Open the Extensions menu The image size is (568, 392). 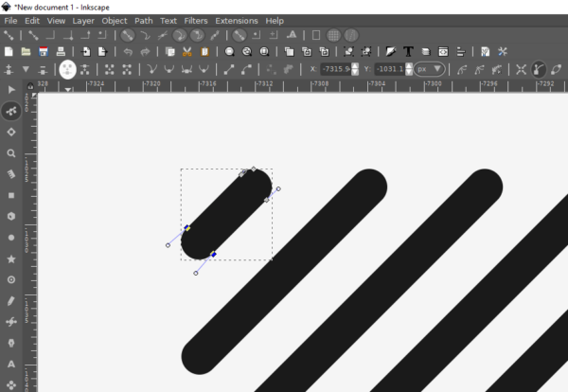point(237,21)
